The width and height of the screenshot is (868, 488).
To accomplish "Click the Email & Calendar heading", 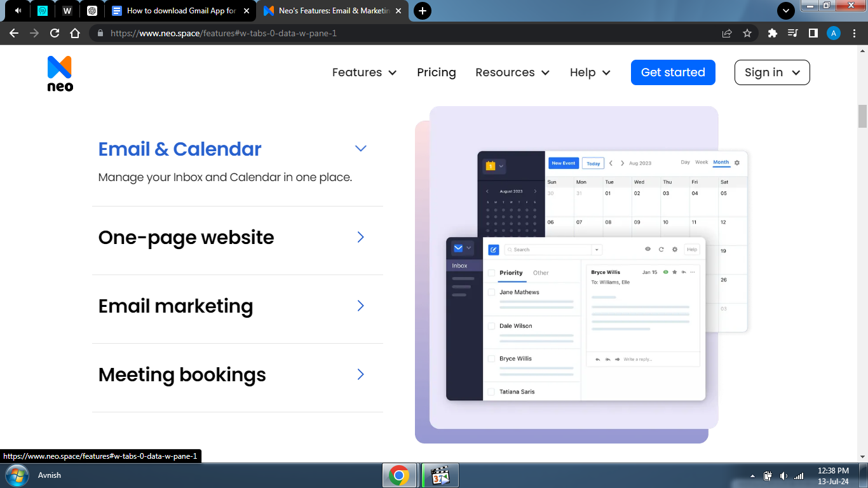I will point(180,149).
